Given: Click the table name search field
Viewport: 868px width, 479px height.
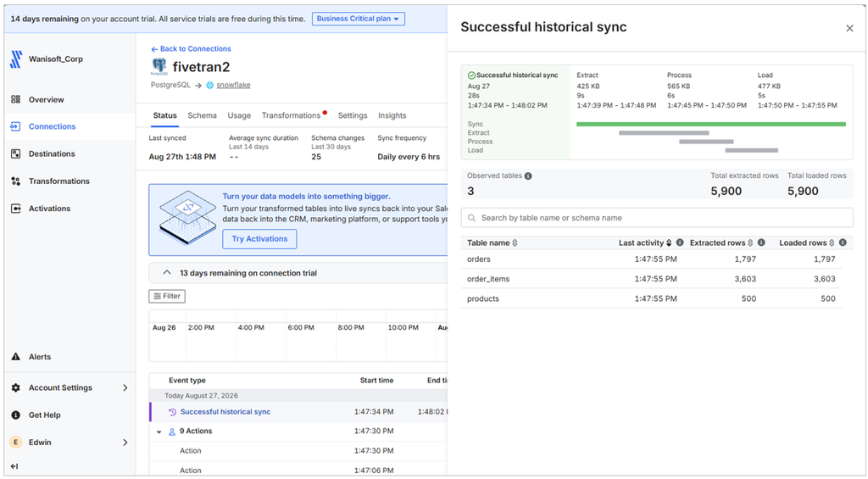Looking at the screenshot, I should click(657, 218).
